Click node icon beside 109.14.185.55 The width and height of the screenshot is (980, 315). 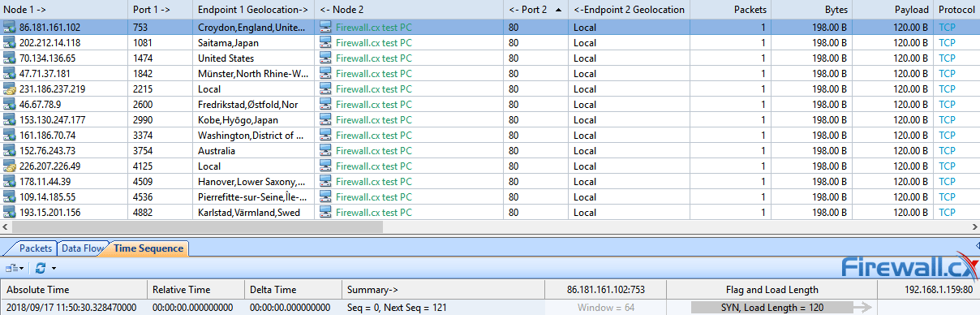click(10, 197)
